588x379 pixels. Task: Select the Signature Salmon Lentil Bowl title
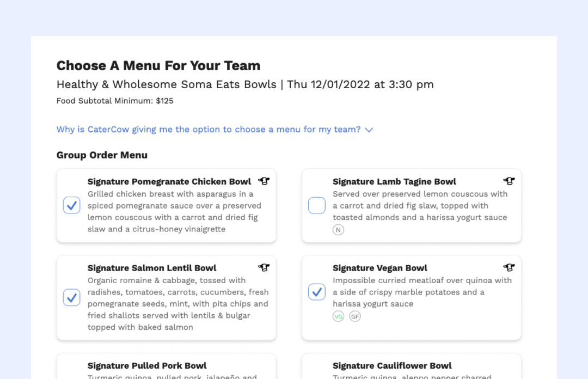pos(152,268)
